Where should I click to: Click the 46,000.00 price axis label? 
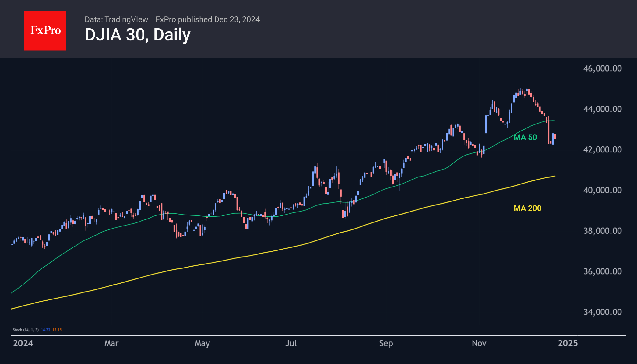coord(602,68)
